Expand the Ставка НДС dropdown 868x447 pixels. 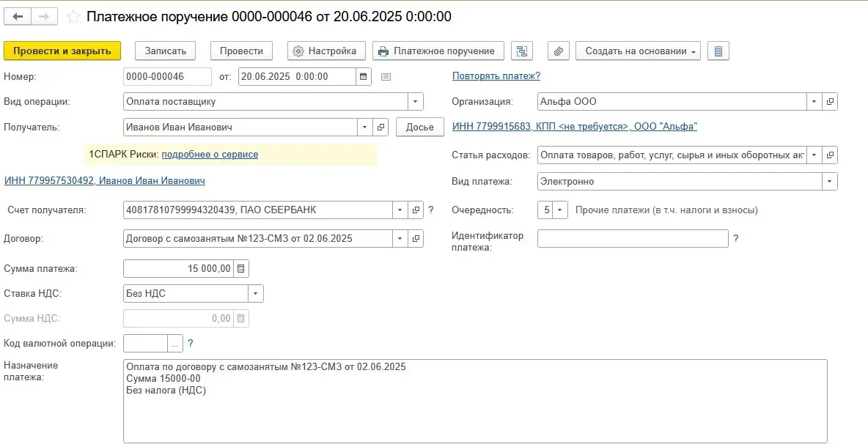tap(255, 294)
